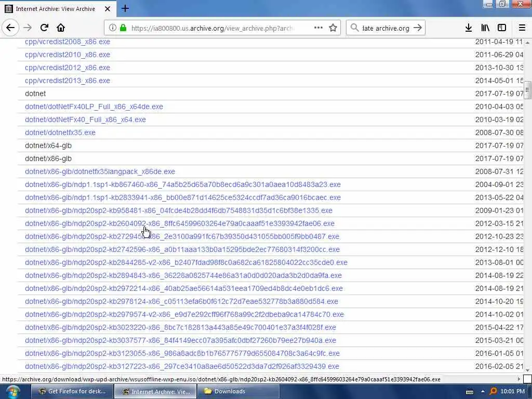Click the keyboard icon in system tray
Viewport: 532px width, 399px height.
pos(470,392)
